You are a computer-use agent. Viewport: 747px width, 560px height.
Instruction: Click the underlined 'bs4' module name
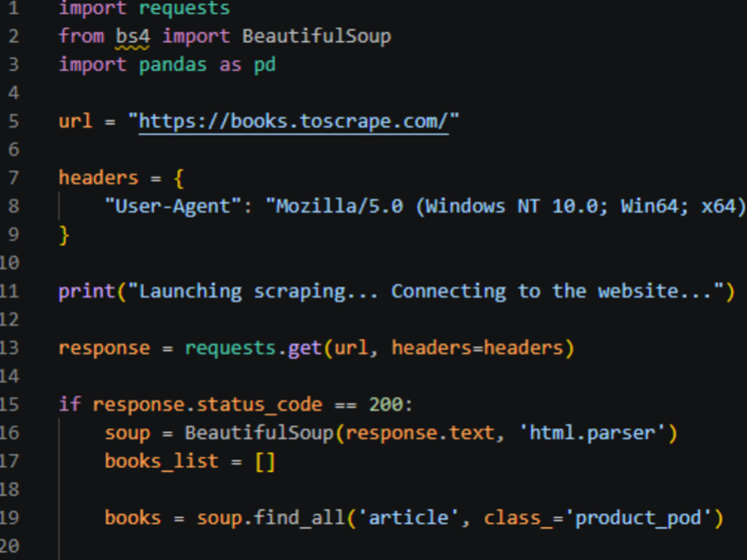pos(132,37)
